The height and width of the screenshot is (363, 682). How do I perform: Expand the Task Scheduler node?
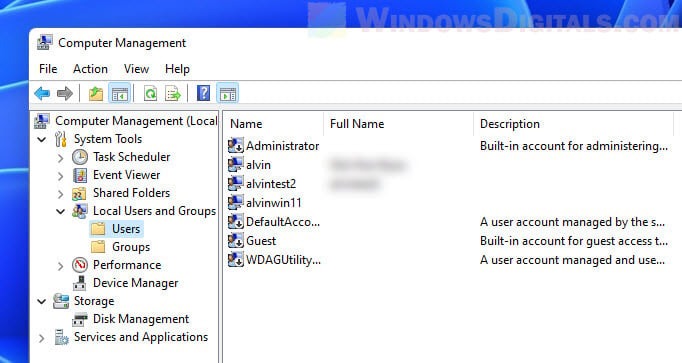pos(60,158)
